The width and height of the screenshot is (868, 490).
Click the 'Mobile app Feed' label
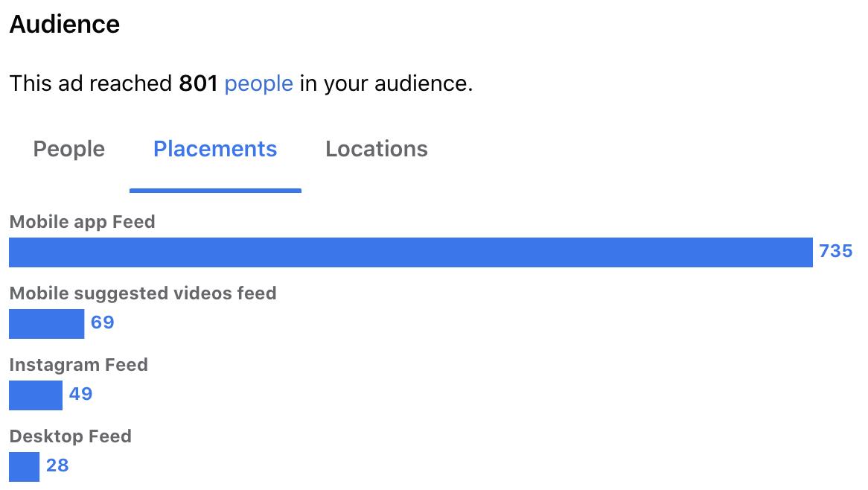pos(82,222)
